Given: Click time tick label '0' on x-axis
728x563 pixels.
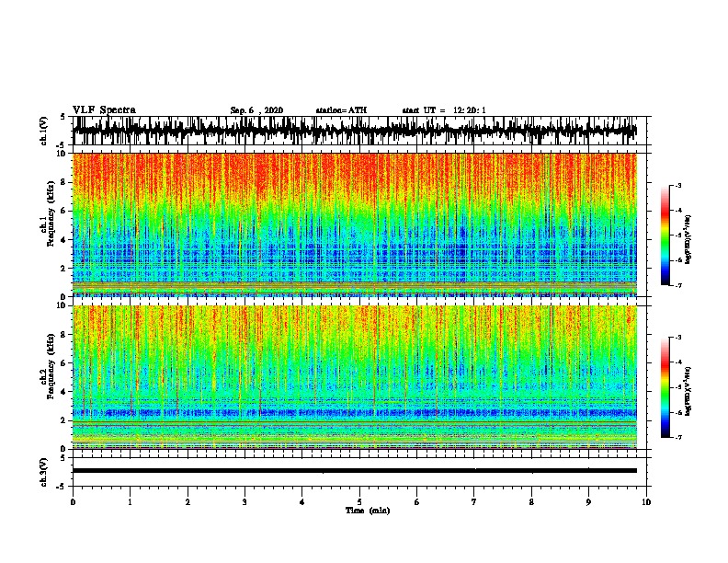Looking at the screenshot, I should tap(73, 502).
